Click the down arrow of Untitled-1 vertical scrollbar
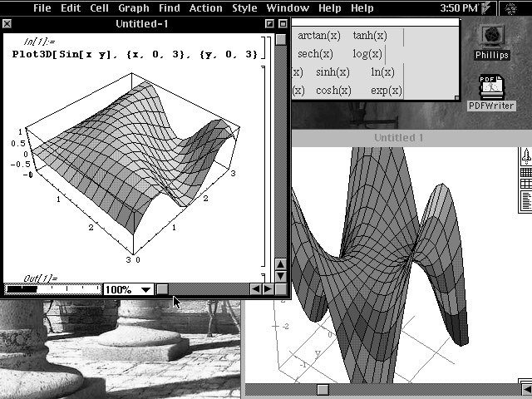Viewport: 532px width, 399px height. pyautogui.click(x=281, y=276)
